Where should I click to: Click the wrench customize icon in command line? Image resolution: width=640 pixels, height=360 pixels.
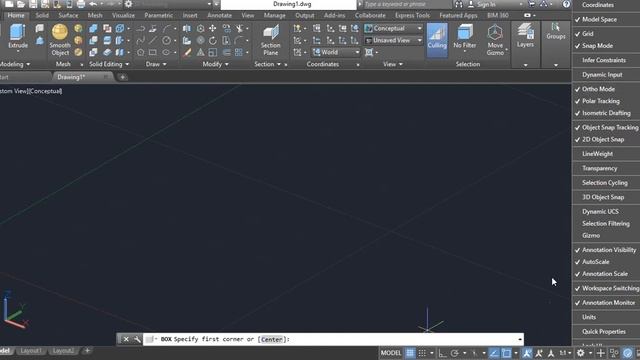(137, 339)
